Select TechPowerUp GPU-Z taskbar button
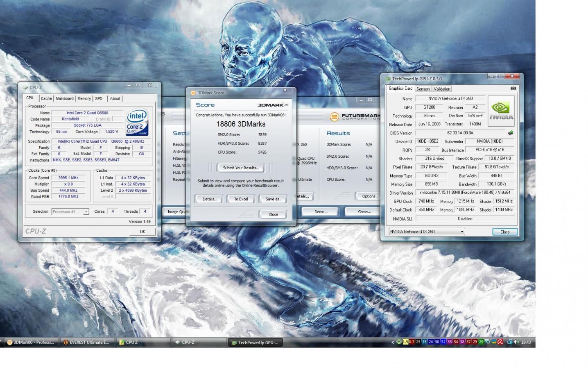This screenshot has height=368, width=588. (x=255, y=343)
